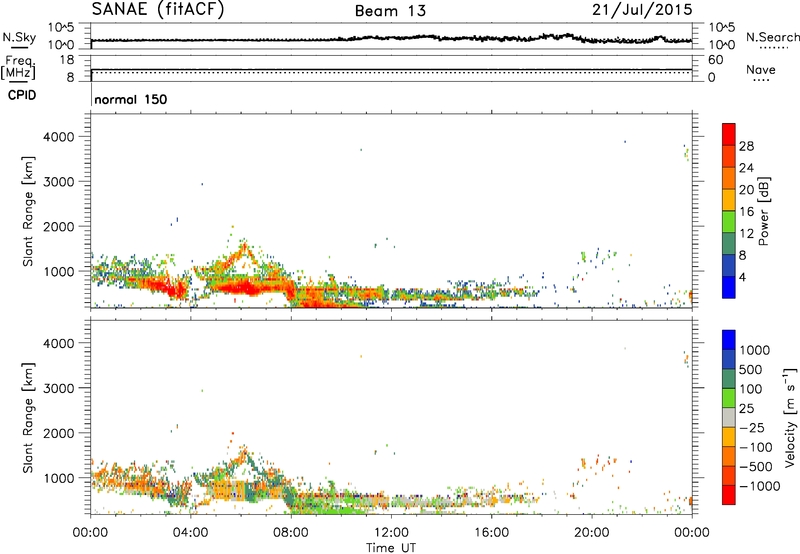The height and width of the screenshot is (554, 800).
Task: Click the red bottom of velocity colorbar
Action: (x=729, y=495)
